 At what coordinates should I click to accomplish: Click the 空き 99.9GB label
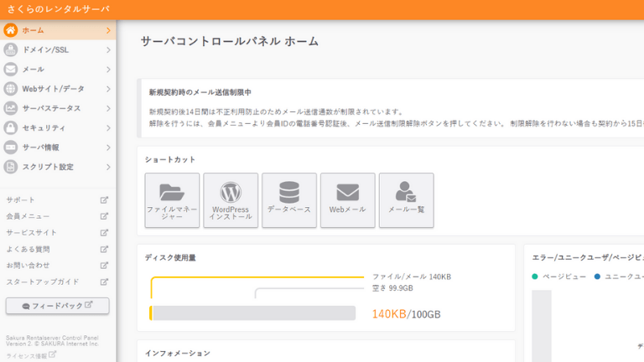(x=392, y=288)
